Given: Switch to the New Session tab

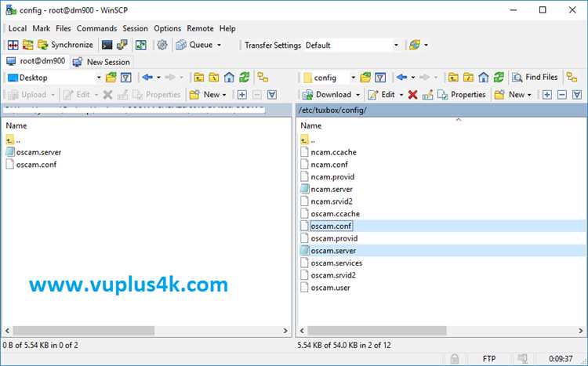Looking at the screenshot, I should click(x=101, y=62).
